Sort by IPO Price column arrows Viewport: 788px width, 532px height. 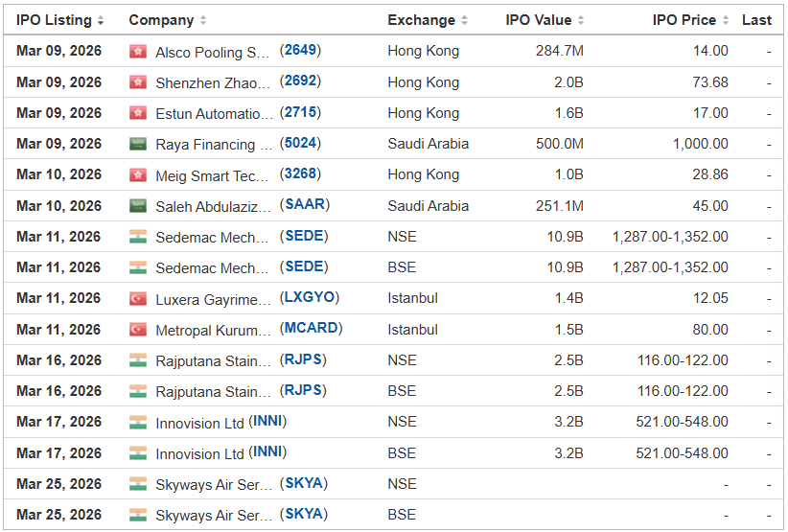tap(726, 20)
